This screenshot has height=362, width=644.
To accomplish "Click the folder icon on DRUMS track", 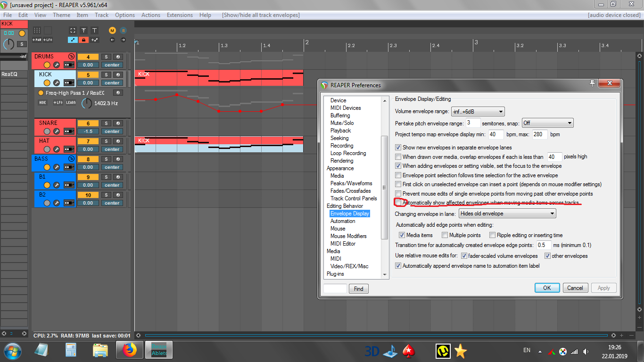I will [71, 56].
